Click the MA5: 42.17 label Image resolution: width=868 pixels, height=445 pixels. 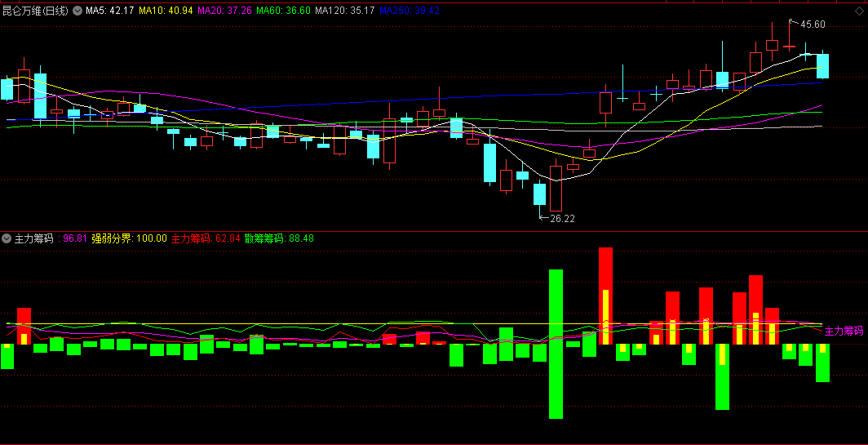[109, 11]
